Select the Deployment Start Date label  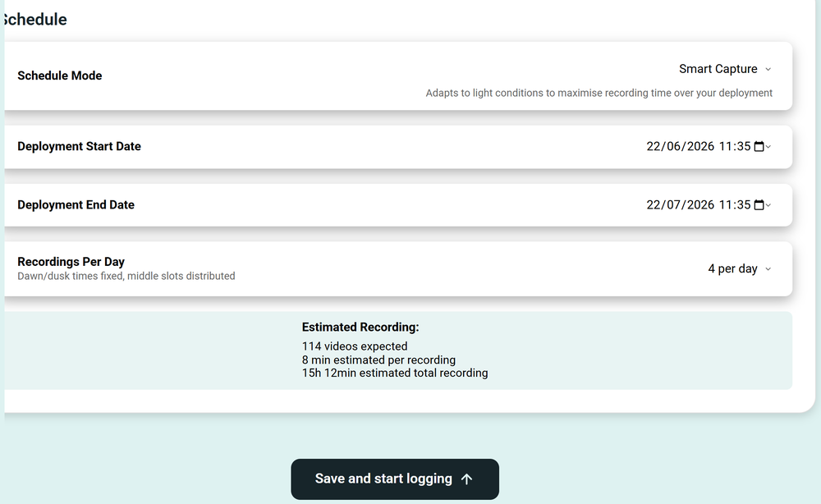79,147
